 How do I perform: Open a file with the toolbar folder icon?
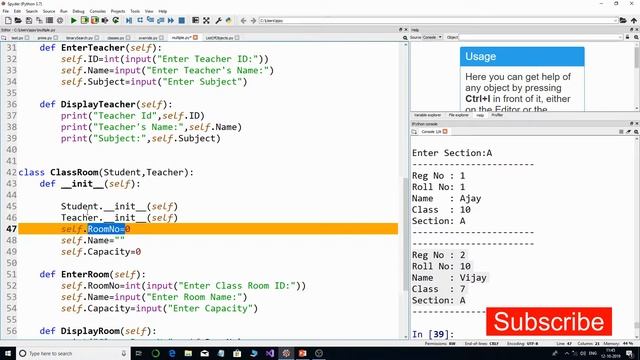(x=18, y=20)
